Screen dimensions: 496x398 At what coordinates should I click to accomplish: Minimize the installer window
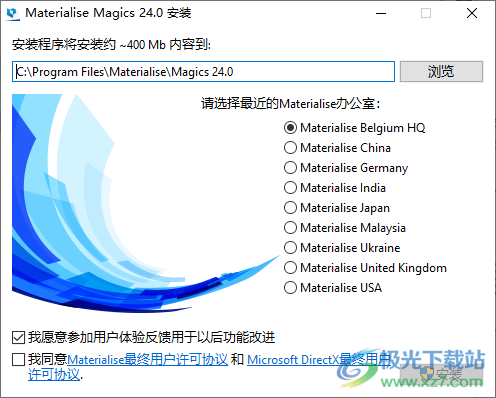click(381, 13)
